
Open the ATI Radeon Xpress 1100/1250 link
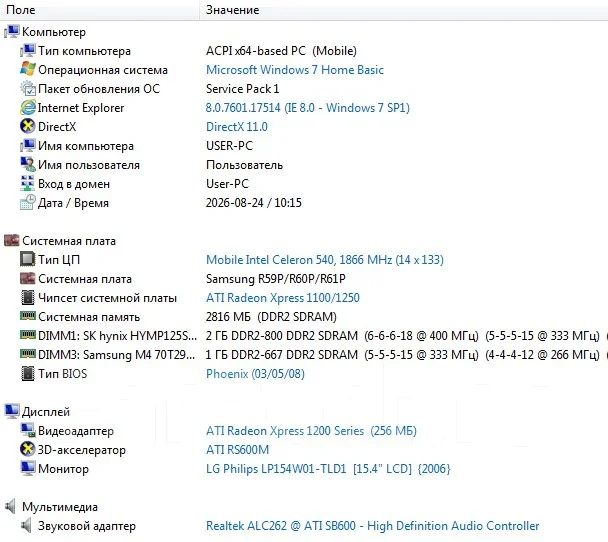point(283,298)
